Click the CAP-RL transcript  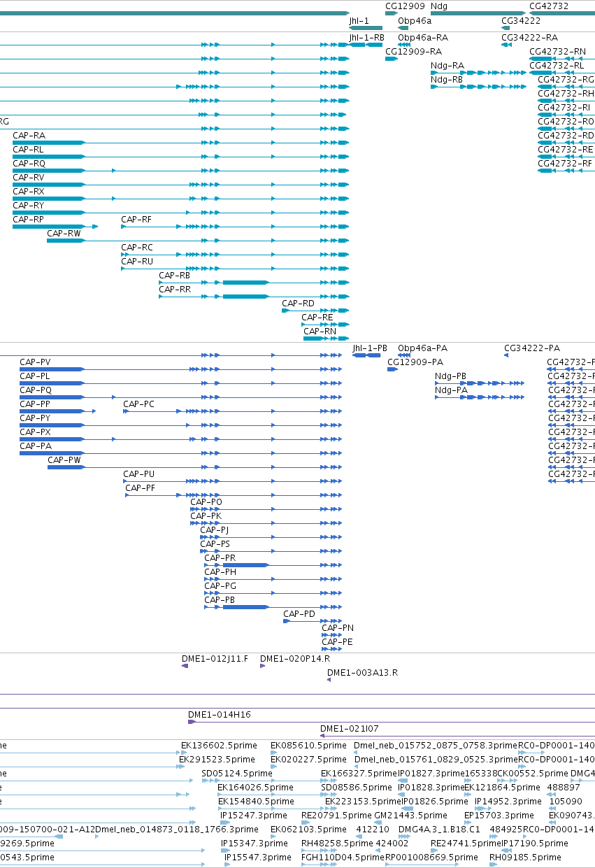click(x=180, y=157)
